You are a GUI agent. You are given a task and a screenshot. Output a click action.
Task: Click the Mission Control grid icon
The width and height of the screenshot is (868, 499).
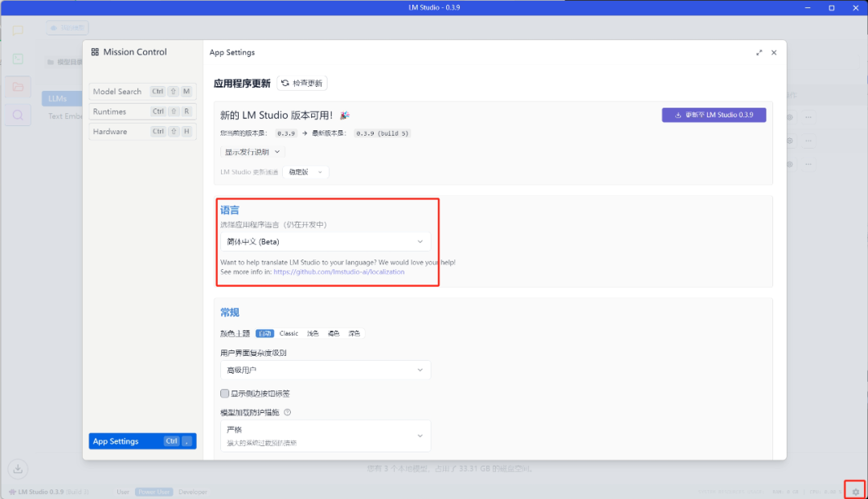pyautogui.click(x=95, y=52)
